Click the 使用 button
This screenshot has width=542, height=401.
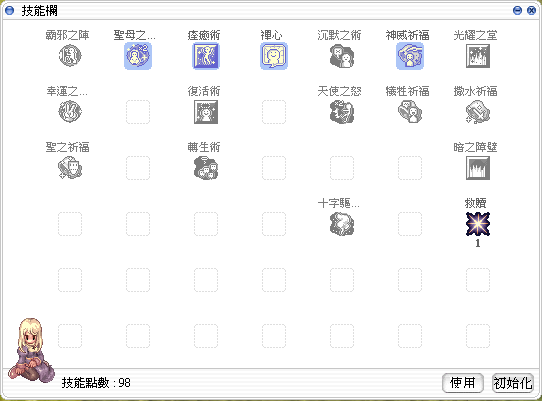click(462, 383)
